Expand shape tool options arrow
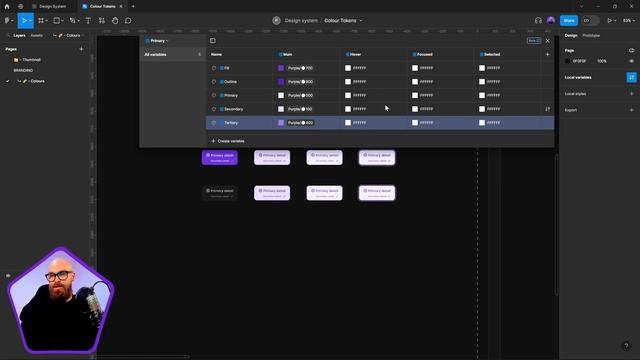The height and width of the screenshot is (360, 640). tap(62, 20)
